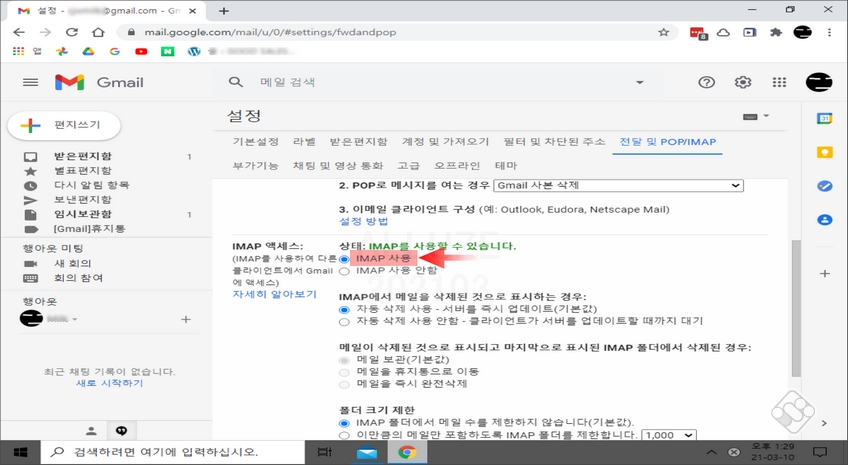The width and height of the screenshot is (848, 465).
Task: Switch to 기본설정 settings tab
Action: coord(255,142)
